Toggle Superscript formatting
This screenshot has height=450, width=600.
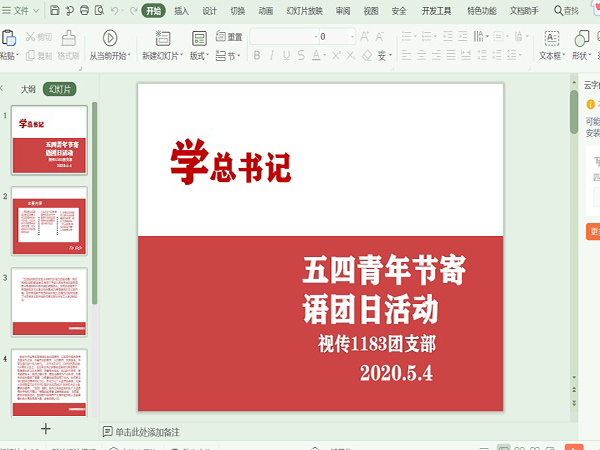tap(336, 56)
